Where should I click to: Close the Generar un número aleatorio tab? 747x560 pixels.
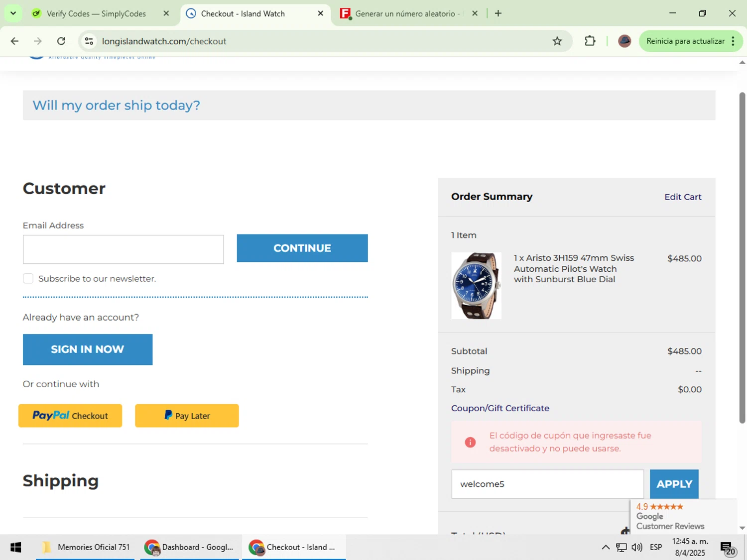475,13
